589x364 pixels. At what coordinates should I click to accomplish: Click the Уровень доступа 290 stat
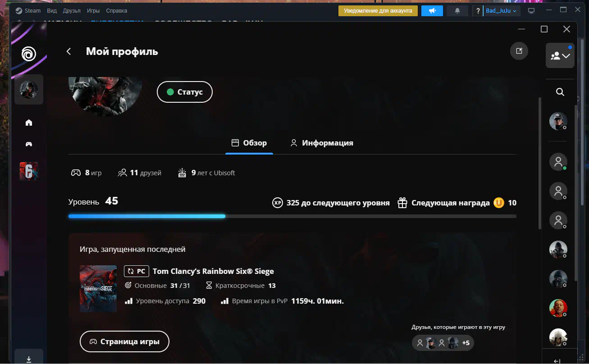(165, 301)
